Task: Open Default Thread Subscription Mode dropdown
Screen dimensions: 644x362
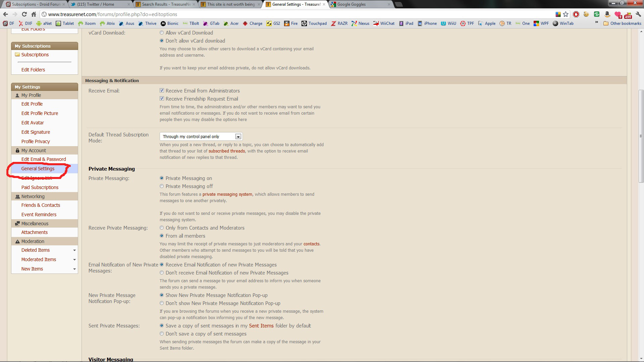Action: 201,136
